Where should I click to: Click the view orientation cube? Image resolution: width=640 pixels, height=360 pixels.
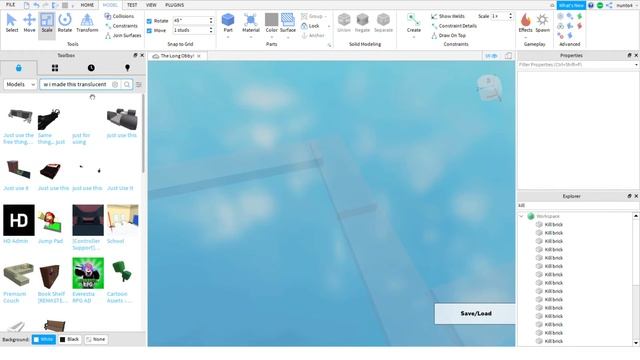[489, 87]
